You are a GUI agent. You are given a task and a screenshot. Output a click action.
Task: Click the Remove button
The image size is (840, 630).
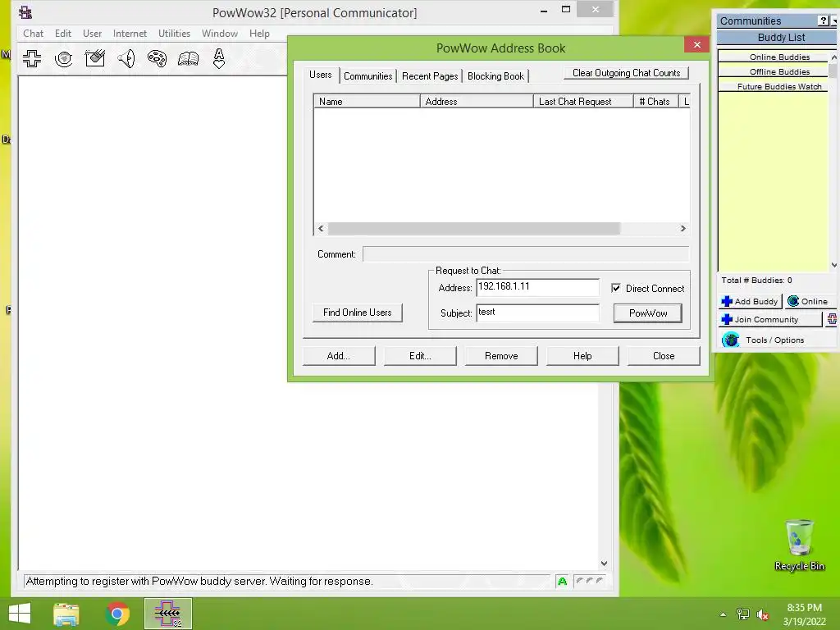(501, 356)
